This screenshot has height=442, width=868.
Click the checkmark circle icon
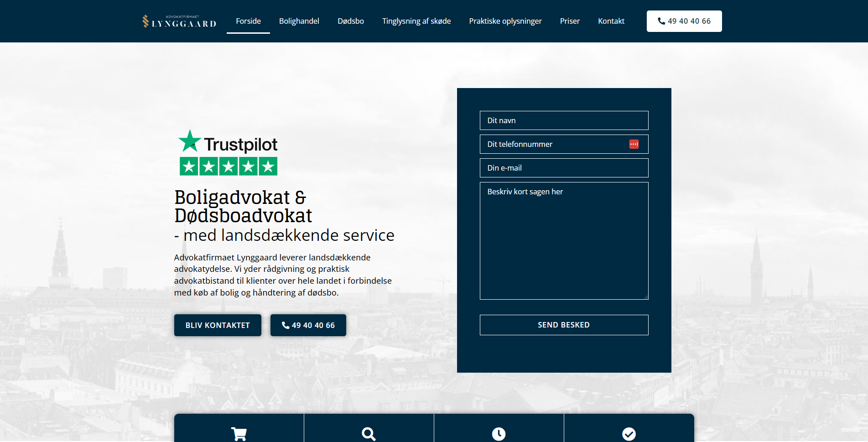(x=629, y=434)
